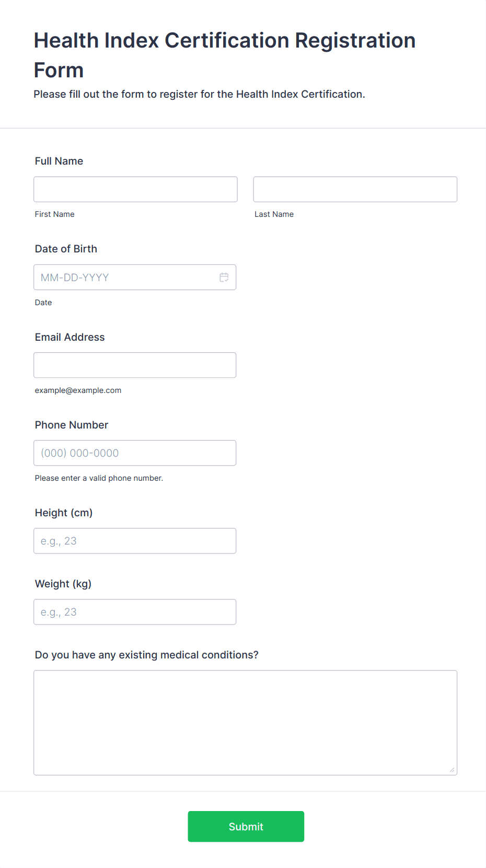This screenshot has width=486, height=868.
Task: Click the Last Name sublabel text
Action: pos(274,214)
